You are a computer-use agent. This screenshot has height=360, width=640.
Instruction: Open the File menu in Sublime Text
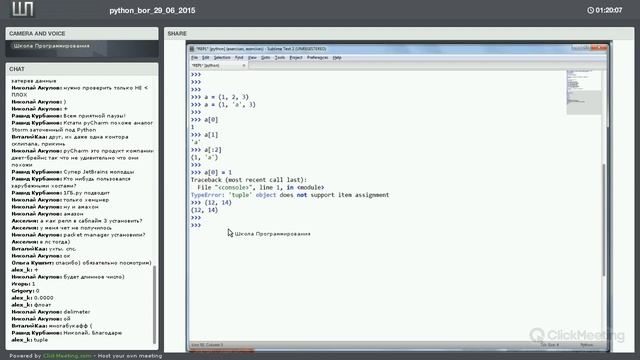point(194,58)
